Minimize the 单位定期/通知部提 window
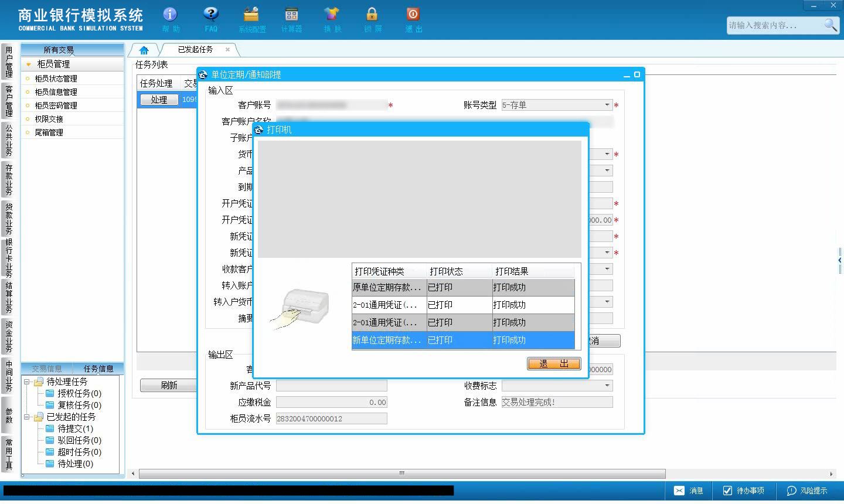The height and width of the screenshot is (504, 844). click(x=627, y=75)
